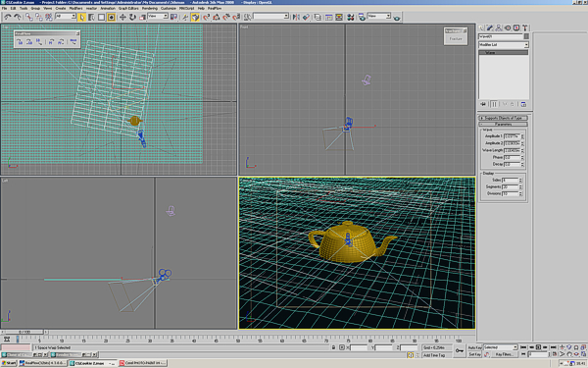Click the Undo arrow in main toolbar
The width and height of the screenshot is (588, 368).
coord(8,17)
